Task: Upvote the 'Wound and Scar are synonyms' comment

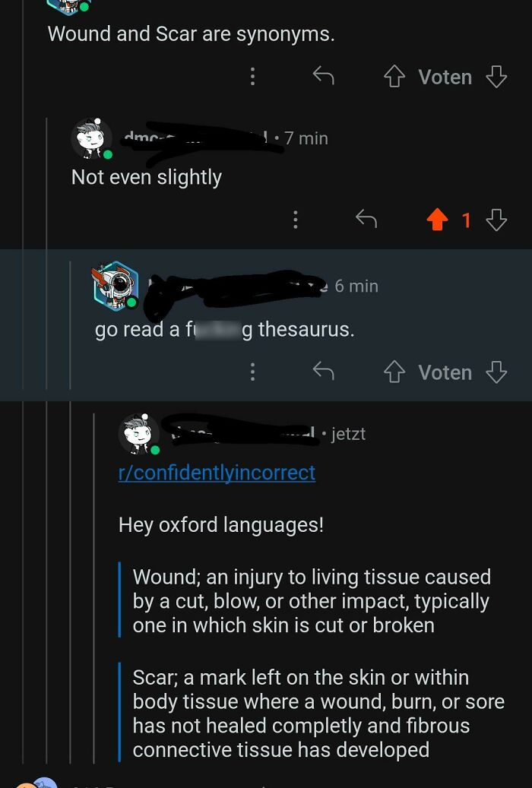Action: 394,77
